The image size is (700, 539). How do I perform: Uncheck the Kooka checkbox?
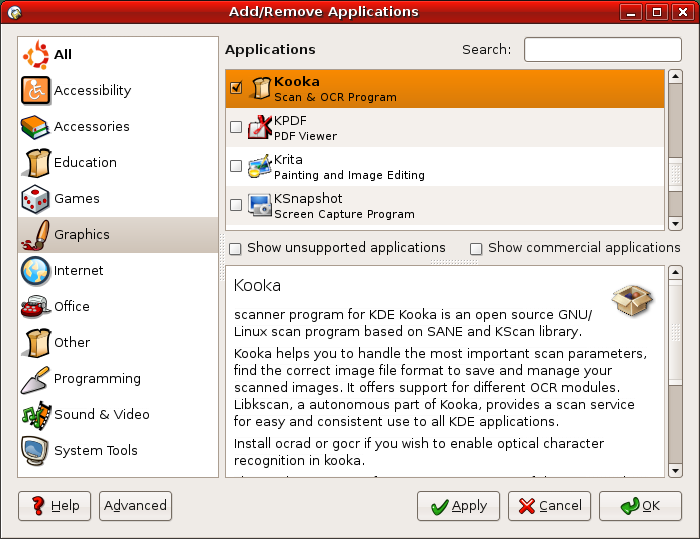click(x=236, y=88)
